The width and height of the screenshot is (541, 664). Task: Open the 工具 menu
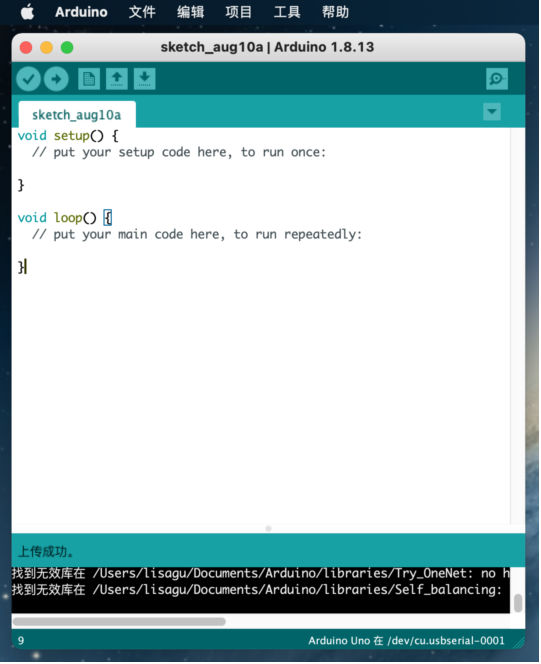(287, 12)
